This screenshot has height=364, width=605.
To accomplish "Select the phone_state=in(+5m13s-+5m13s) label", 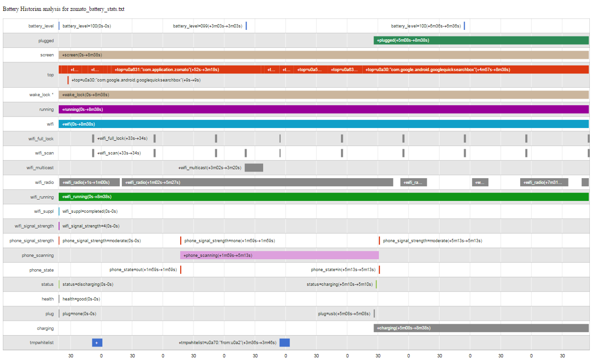I will click(343, 270).
